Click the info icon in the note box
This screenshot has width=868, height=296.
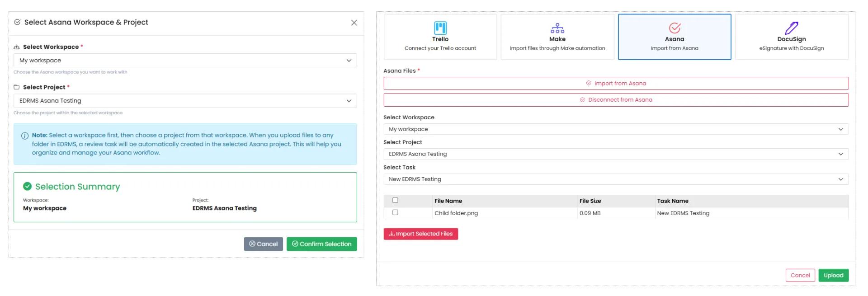coord(25,136)
